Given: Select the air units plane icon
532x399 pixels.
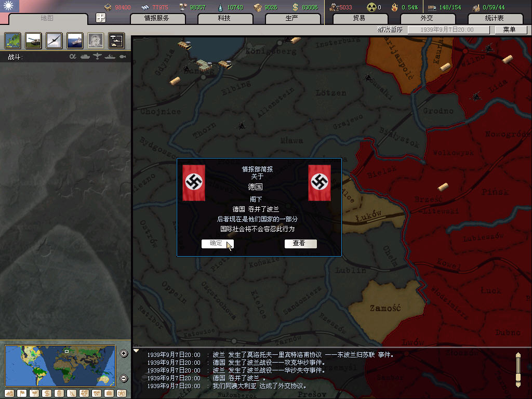Looking at the screenshot, I should point(54,41).
